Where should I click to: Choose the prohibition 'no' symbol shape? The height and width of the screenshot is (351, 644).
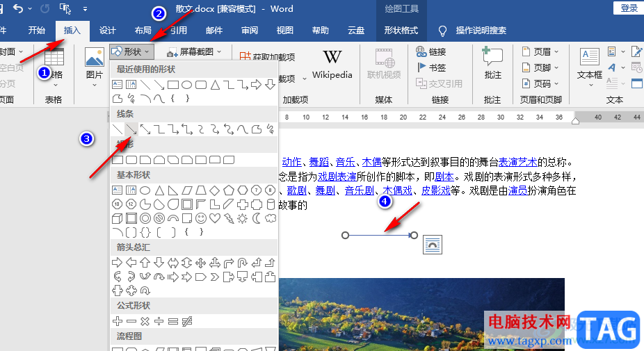pos(159,218)
